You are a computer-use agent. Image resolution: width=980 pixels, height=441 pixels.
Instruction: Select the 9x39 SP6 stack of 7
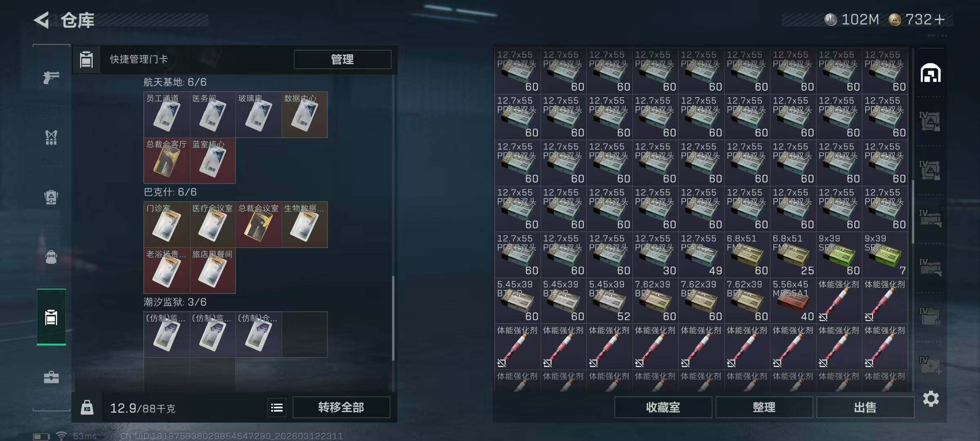[885, 254]
